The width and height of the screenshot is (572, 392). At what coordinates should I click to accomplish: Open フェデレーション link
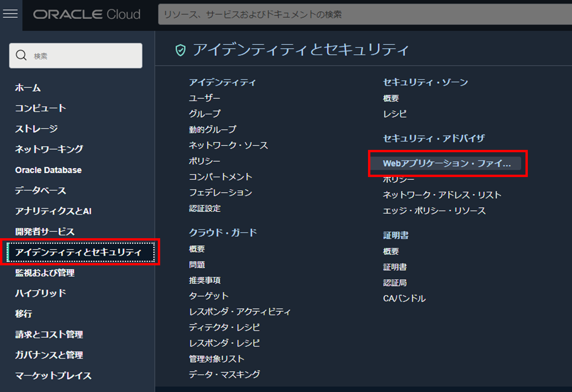(221, 193)
